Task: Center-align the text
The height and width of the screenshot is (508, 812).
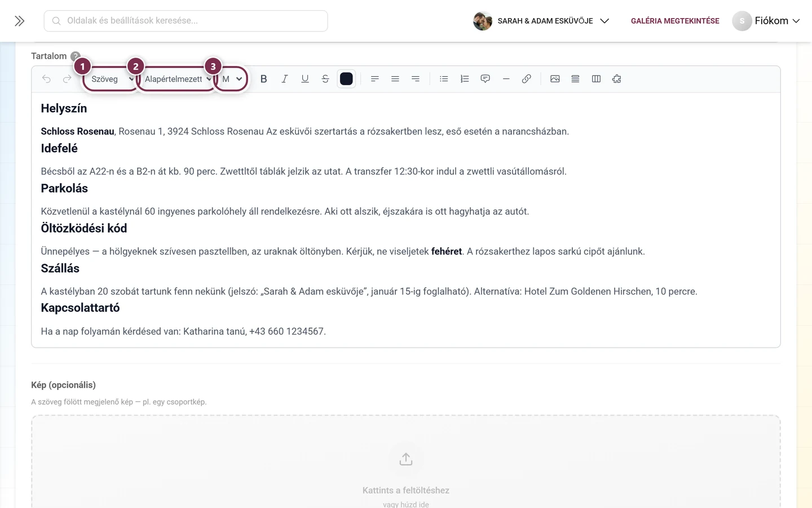Action: (x=395, y=79)
